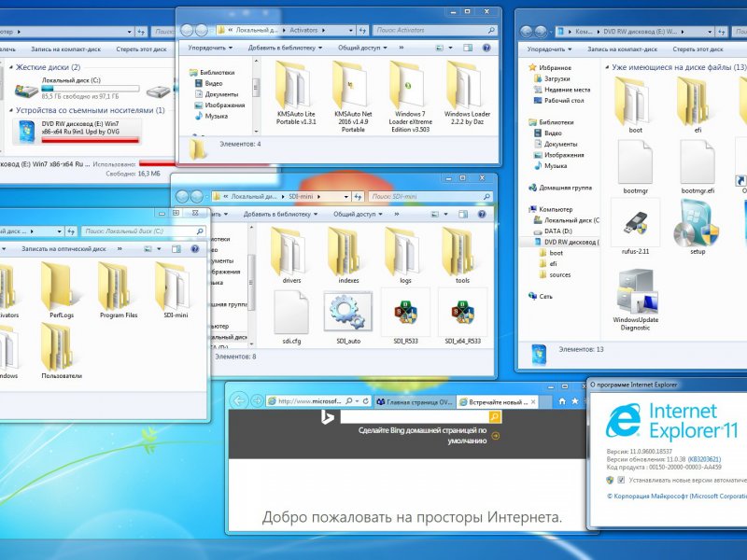The height and width of the screenshot is (560, 747).
Task: Select the Пользователи folder
Action: (x=62, y=352)
